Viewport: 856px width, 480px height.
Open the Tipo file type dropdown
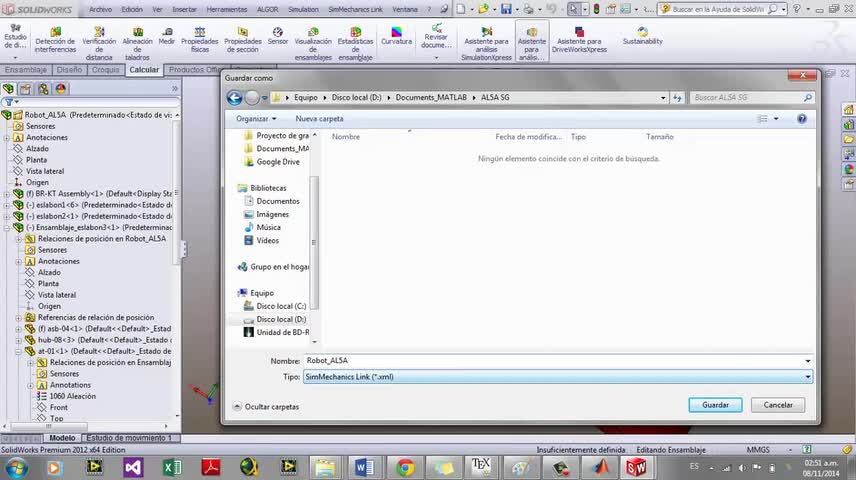pos(807,377)
